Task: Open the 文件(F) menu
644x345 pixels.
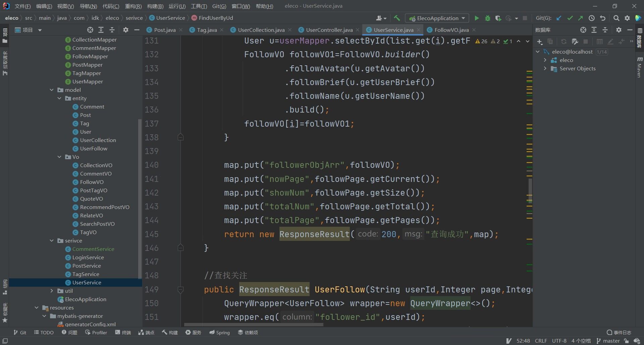Action: tap(22, 6)
